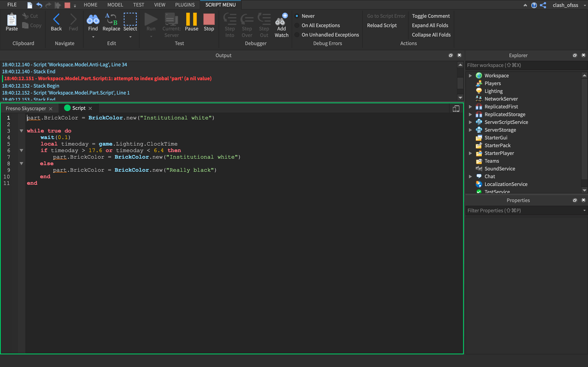This screenshot has height=367, width=588.
Task: Switch to the MODEL ribbon tab
Action: pos(115,5)
